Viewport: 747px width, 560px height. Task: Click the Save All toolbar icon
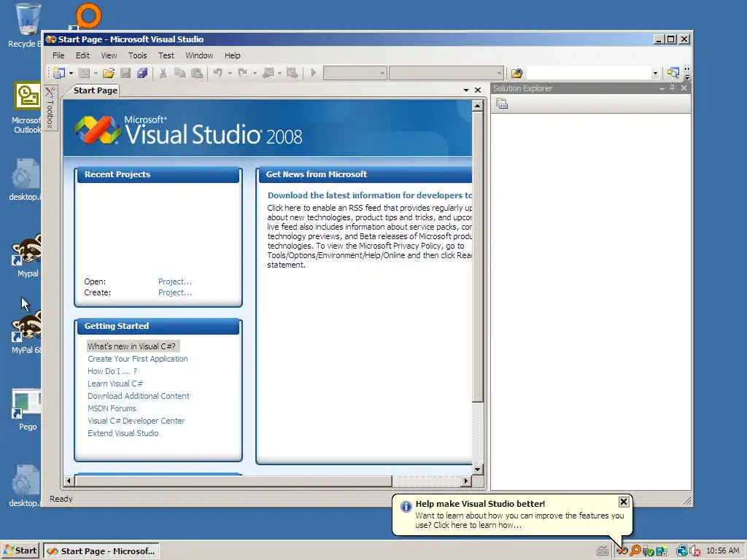tap(142, 73)
